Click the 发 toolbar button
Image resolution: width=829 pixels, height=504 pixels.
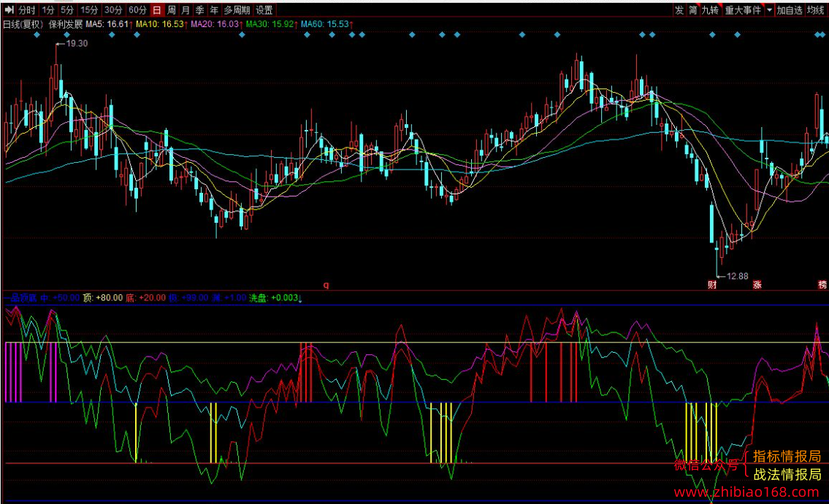pos(679,10)
